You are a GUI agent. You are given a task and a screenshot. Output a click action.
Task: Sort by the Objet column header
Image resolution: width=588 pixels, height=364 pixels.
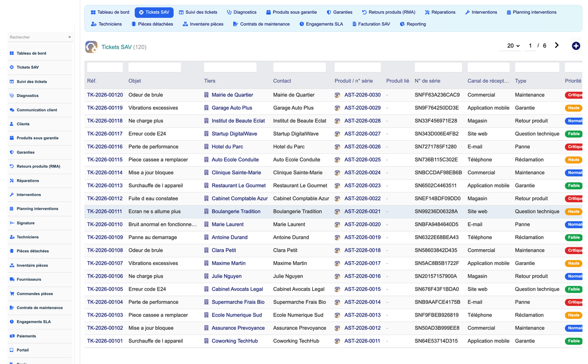click(x=135, y=81)
